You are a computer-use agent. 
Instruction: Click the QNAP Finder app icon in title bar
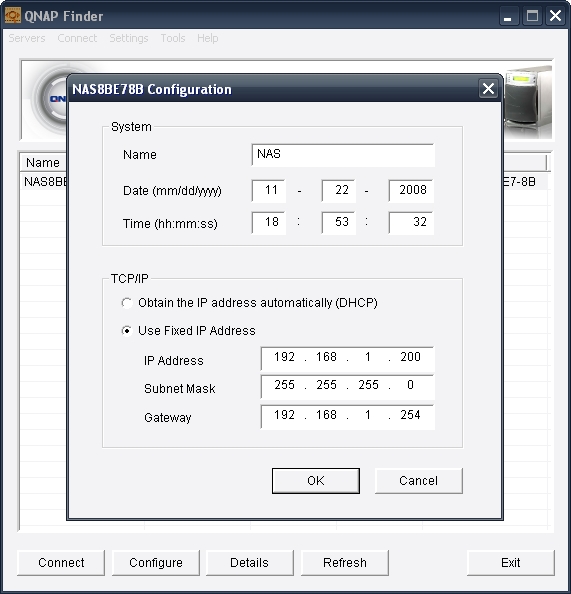[13, 16]
